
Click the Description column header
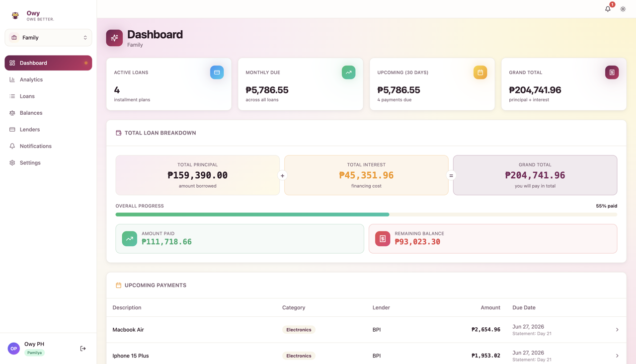(127, 308)
